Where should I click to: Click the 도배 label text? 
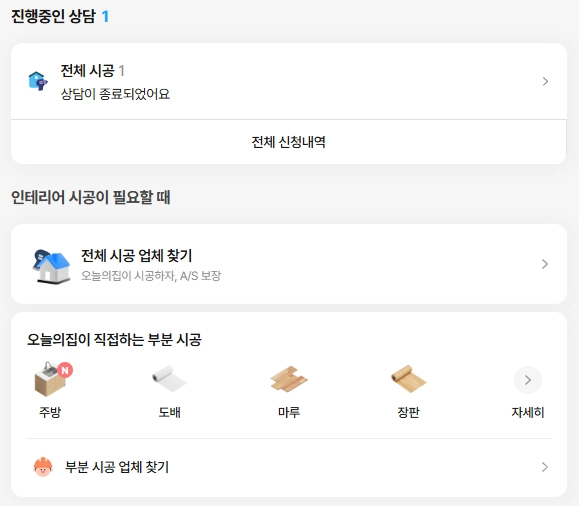pyautogui.click(x=169, y=412)
